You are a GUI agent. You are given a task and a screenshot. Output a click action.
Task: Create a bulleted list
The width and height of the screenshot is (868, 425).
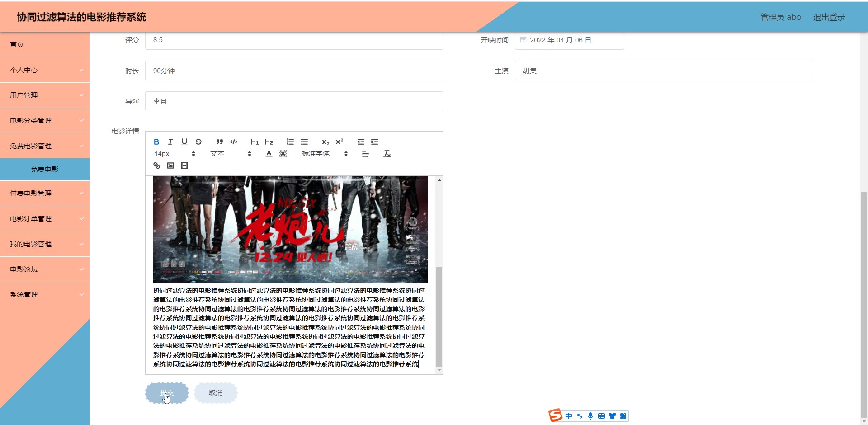tap(304, 142)
